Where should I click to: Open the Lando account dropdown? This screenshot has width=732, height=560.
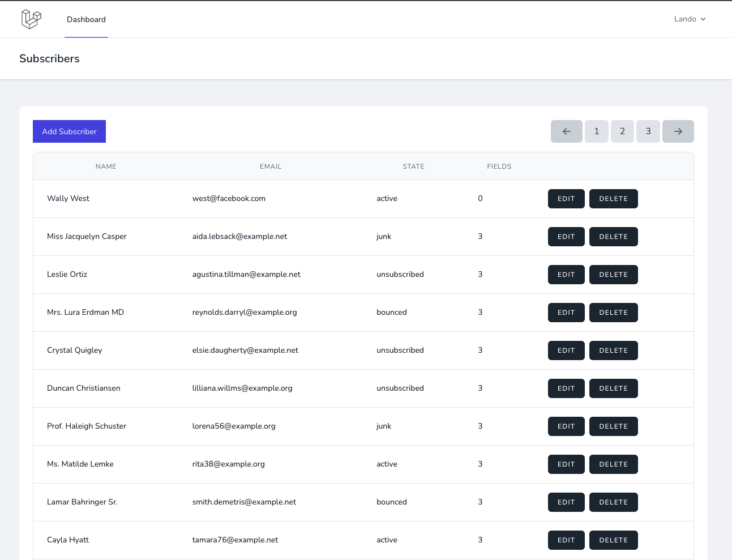(685, 19)
